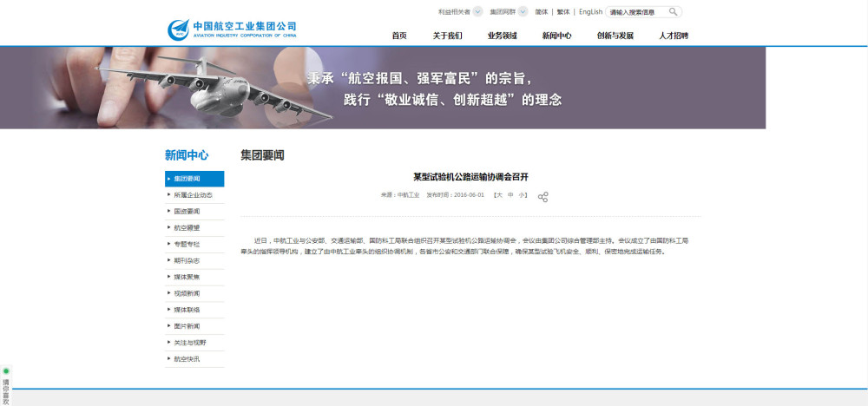Click the share icon beside the article date
Image resolution: width=868 pixels, height=406 pixels.
pyautogui.click(x=543, y=197)
